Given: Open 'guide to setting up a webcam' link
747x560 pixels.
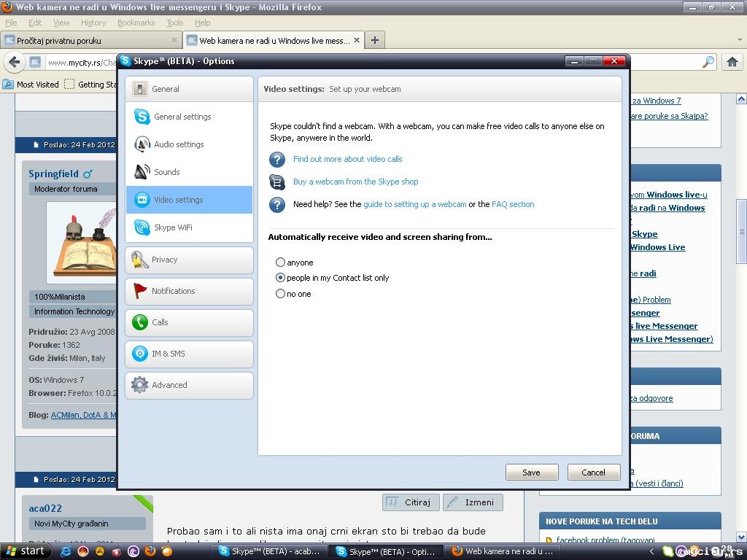Looking at the screenshot, I should click(414, 204).
